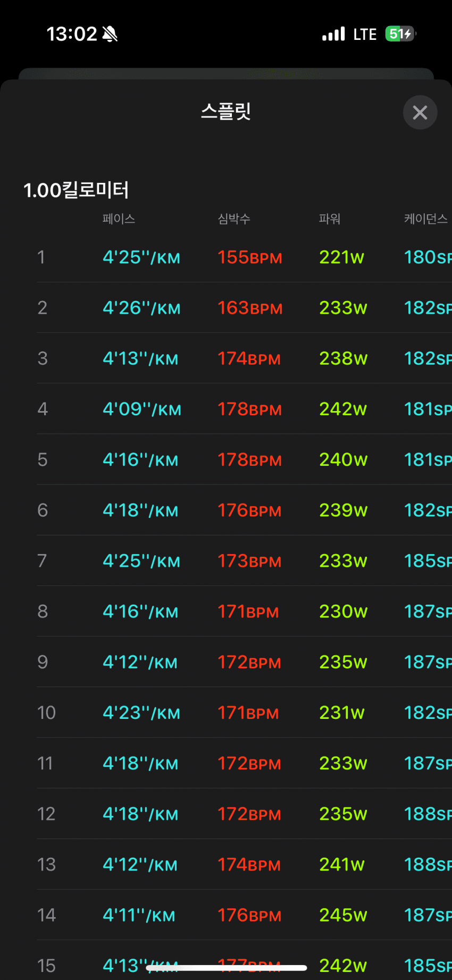Select split 10 pace 4'23''/KM
Image resolution: width=452 pixels, height=980 pixels.
[141, 713]
